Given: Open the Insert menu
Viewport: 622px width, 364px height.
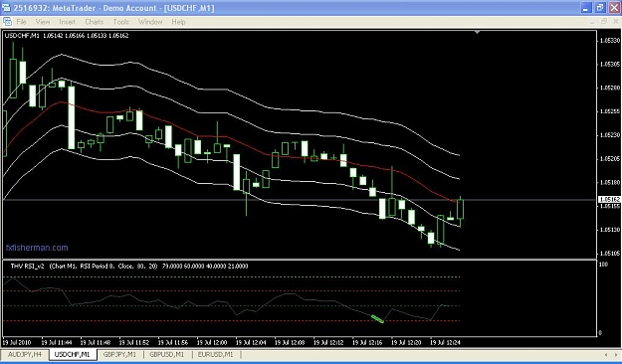Looking at the screenshot, I should pos(67,22).
